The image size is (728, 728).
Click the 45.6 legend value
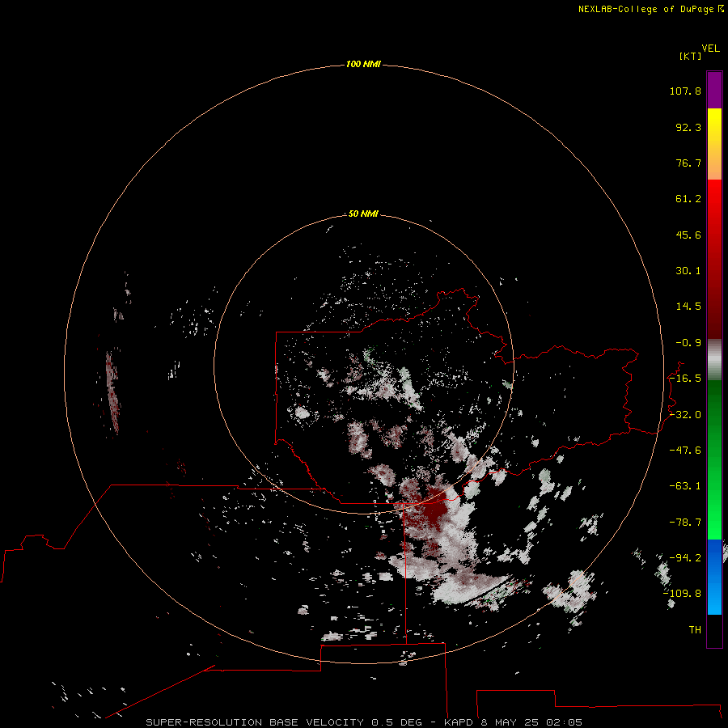pos(688,235)
